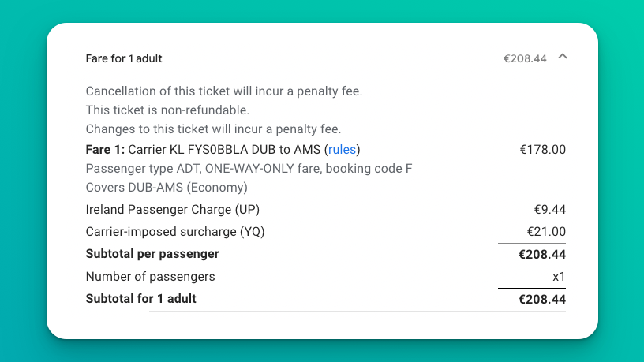The width and height of the screenshot is (644, 362).
Task: Click the Carrier-imposed surcharge (YQ) label
Action: click(175, 232)
